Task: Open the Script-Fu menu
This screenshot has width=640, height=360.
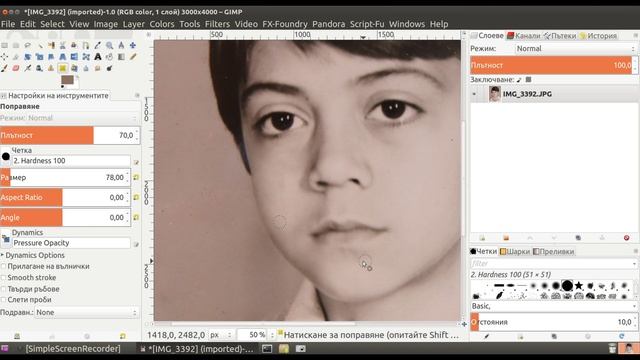Action: pyautogui.click(x=367, y=24)
